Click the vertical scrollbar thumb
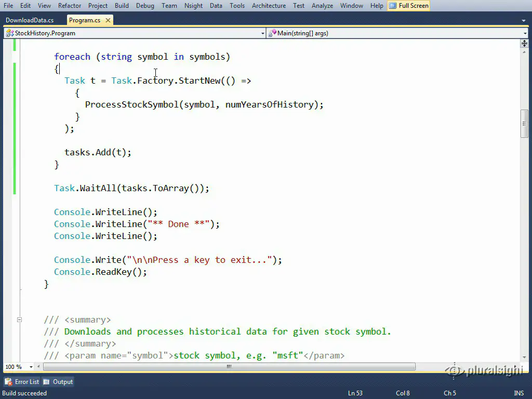The image size is (532, 399). point(524,124)
